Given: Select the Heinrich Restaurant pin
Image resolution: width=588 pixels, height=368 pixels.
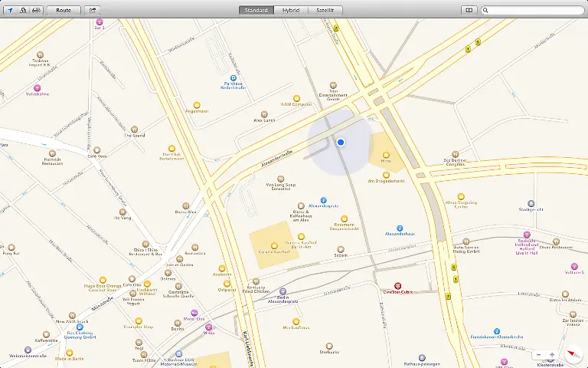Looking at the screenshot, I should point(53,153).
